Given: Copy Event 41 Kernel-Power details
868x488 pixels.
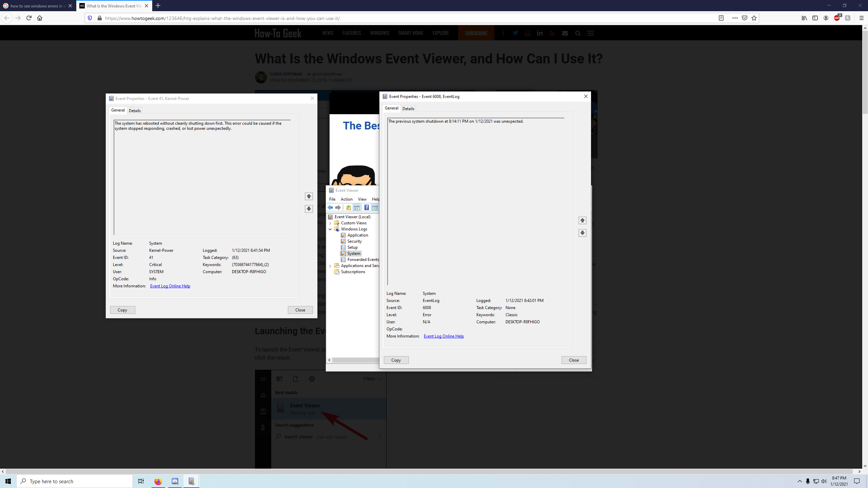Looking at the screenshot, I should [122, 310].
